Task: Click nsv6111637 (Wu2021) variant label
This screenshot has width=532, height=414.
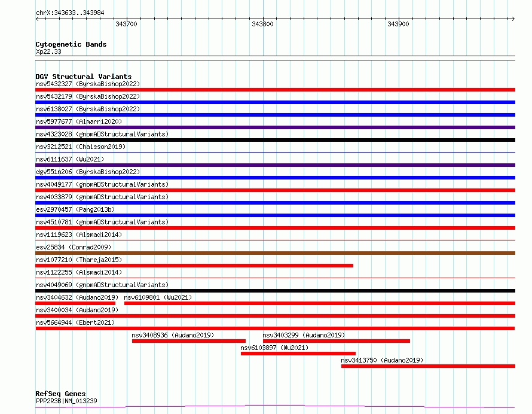Action: pyautogui.click(x=70, y=159)
